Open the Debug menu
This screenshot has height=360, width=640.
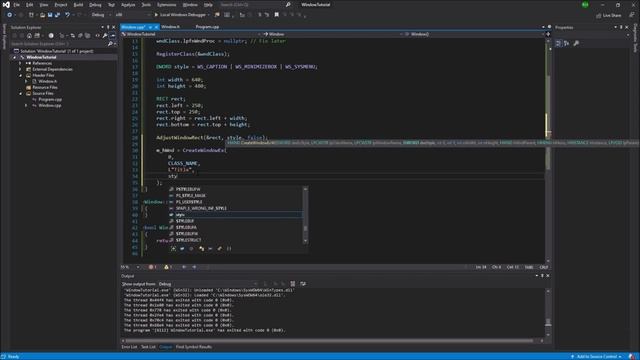click(95, 5)
